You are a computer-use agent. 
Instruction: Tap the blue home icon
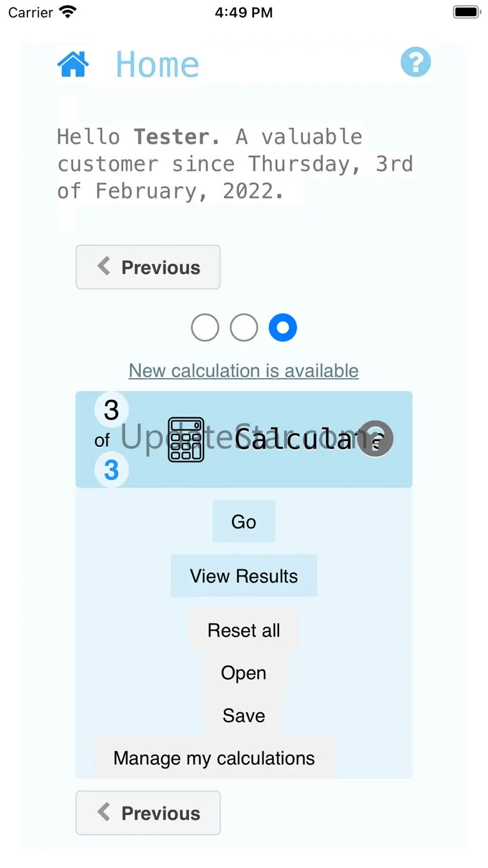[73, 64]
